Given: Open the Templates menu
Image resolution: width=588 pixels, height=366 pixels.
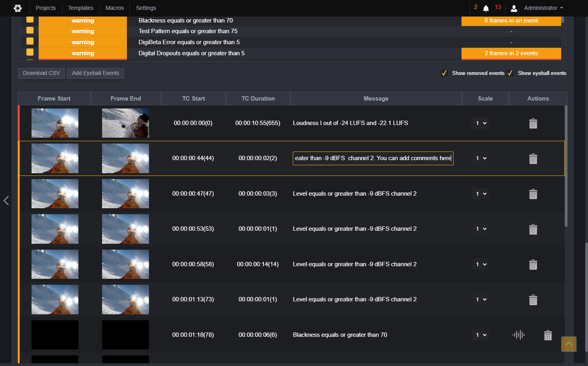Looking at the screenshot, I should (81, 8).
